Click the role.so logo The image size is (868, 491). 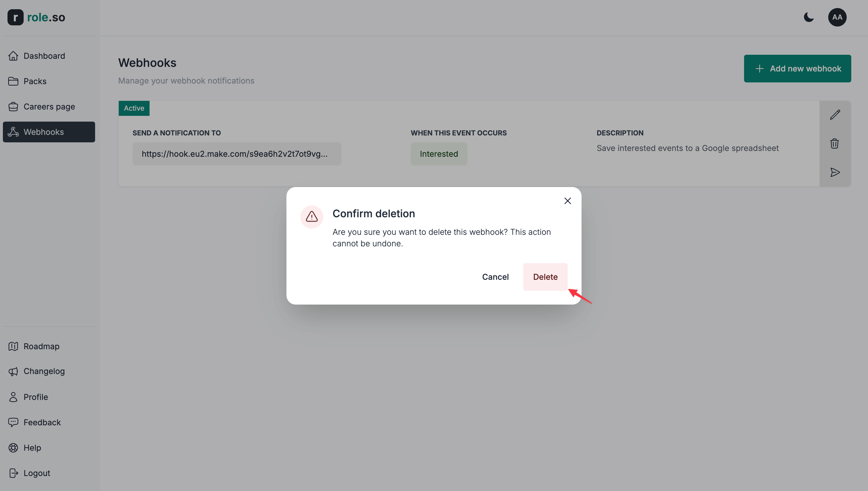tap(36, 17)
